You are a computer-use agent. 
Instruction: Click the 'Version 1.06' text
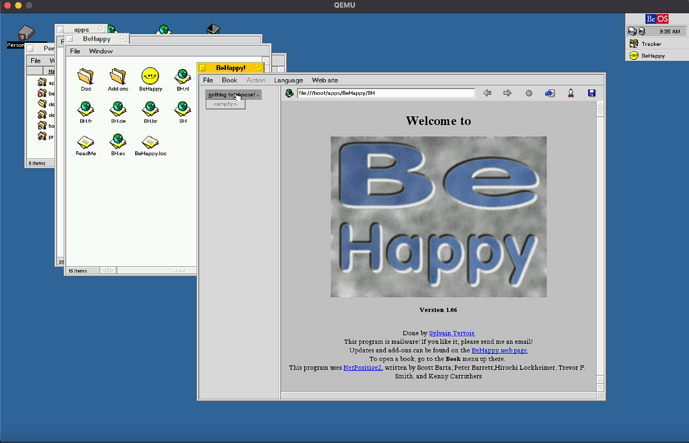point(438,310)
